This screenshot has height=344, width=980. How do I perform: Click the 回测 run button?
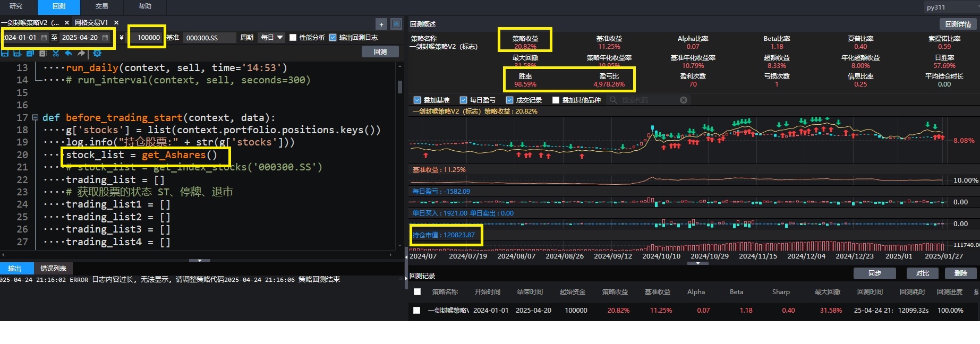[x=380, y=51]
